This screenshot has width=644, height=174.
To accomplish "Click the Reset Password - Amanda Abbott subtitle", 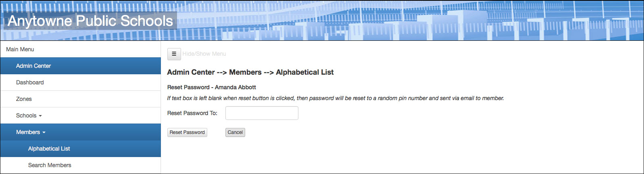I will (212, 87).
